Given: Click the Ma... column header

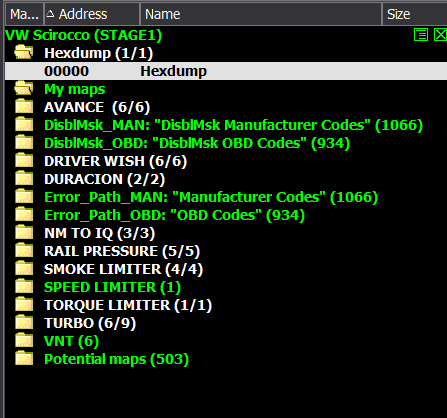Looking at the screenshot, I should 24,14.
